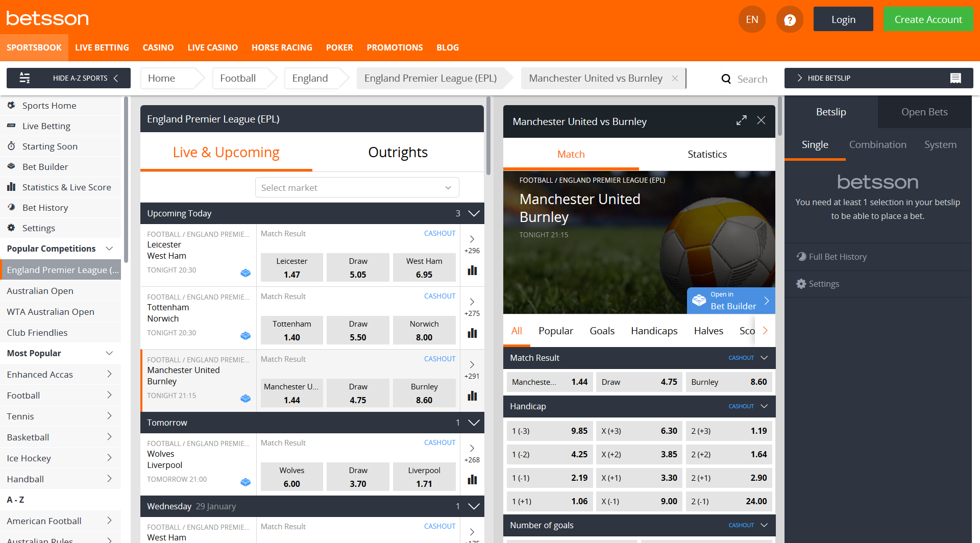Open Bet Builder icon for Wolves match
Viewport: 980px width, 543px height.
click(x=246, y=482)
